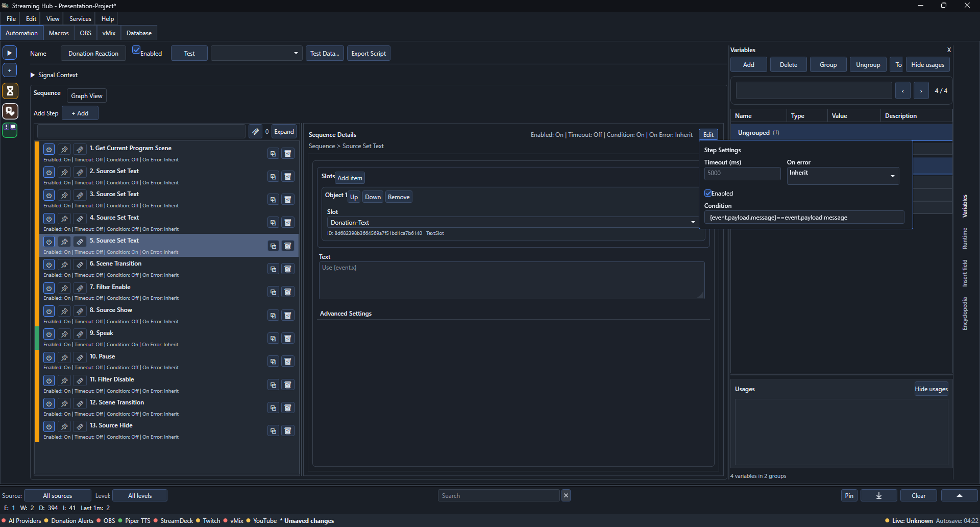
Task: Expand the Signal Context section
Action: 33,75
